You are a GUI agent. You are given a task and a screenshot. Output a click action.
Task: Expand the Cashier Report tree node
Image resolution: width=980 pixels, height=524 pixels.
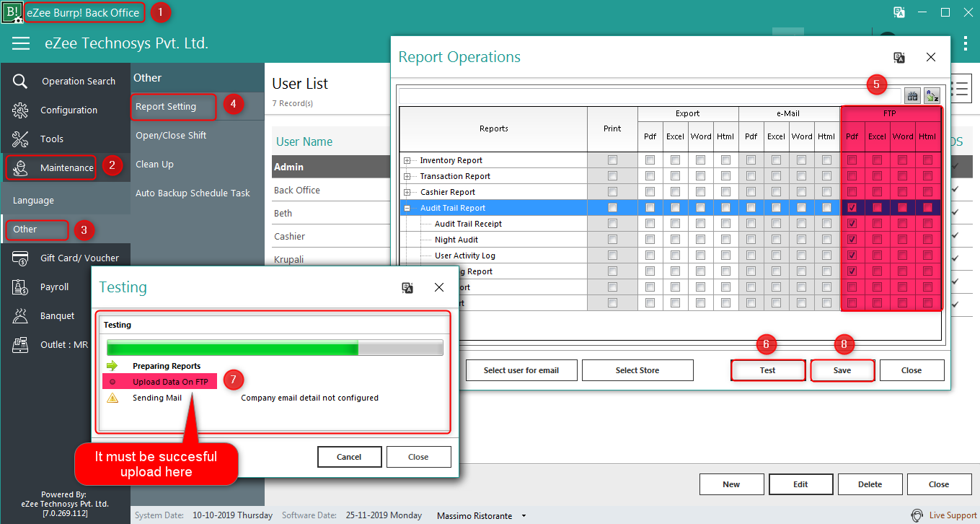(x=407, y=192)
